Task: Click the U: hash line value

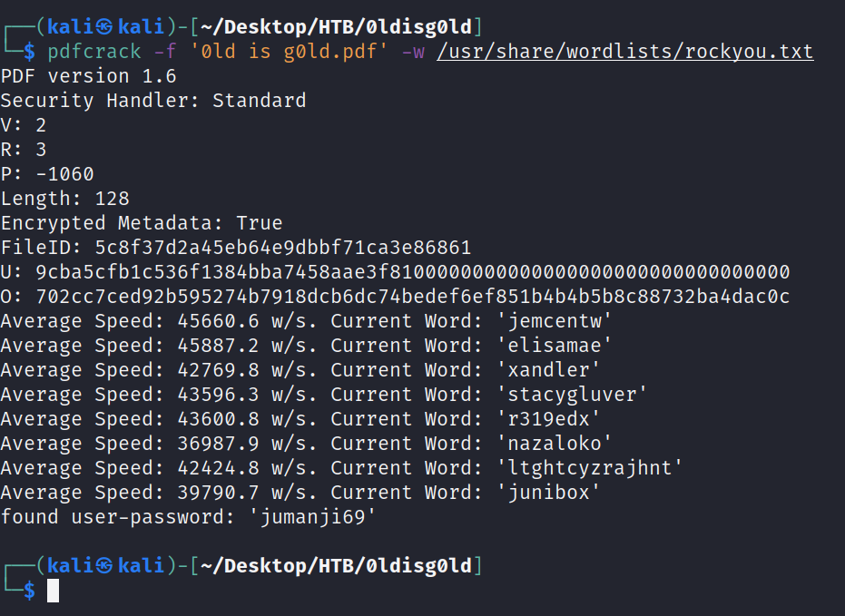Action: (412, 272)
